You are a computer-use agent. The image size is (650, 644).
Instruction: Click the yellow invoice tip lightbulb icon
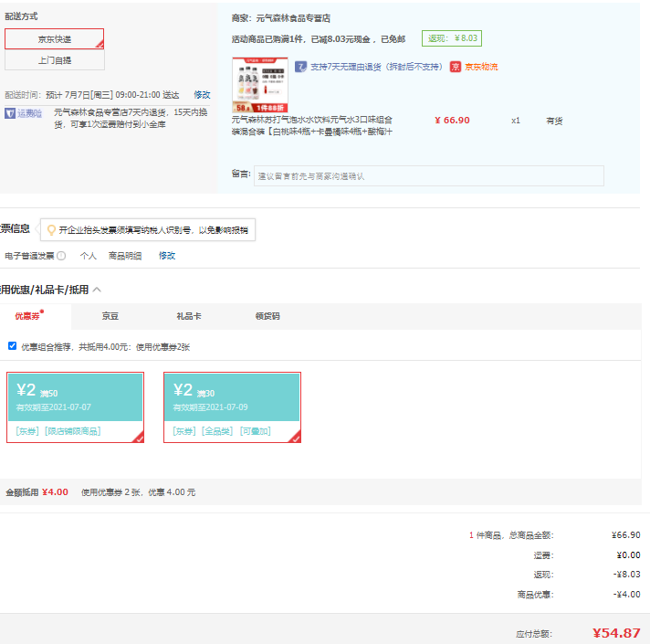51,230
